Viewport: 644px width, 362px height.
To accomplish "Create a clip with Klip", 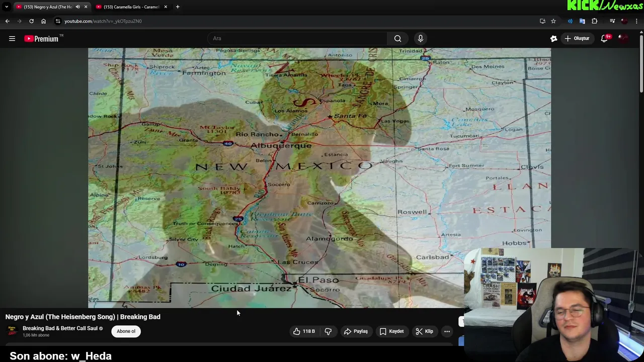I will pos(424,331).
